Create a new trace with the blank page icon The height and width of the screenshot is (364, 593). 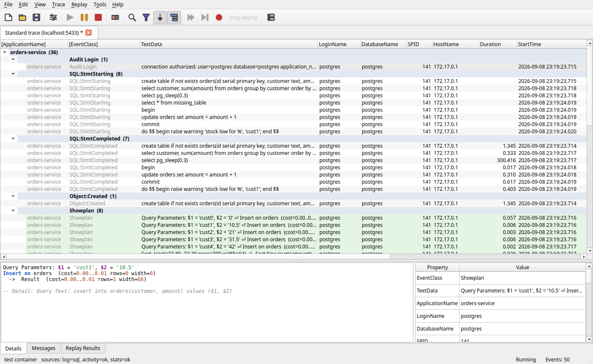click(x=8, y=17)
